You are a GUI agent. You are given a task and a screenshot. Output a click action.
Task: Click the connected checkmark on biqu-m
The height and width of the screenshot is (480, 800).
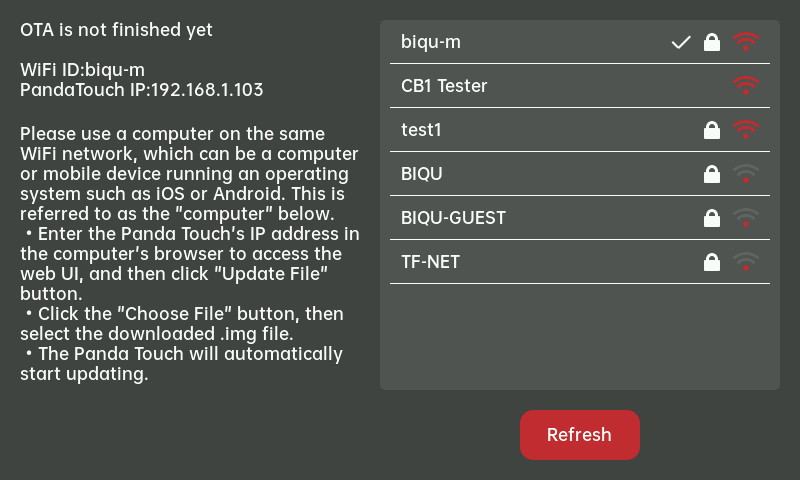[x=681, y=42]
